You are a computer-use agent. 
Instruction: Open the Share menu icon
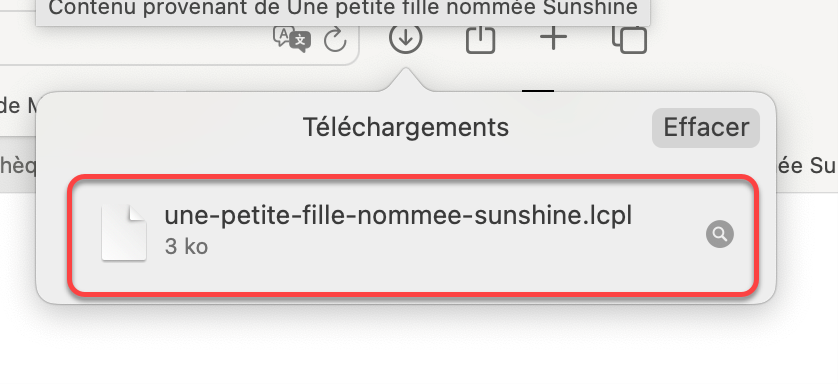pyautogui.click(x=480, y=37)
